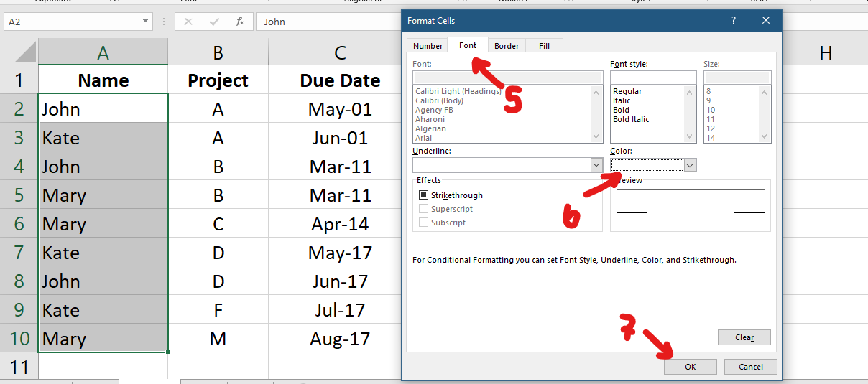Close the Format Cells dialog
868x384 pixels.
coord(766,21)
